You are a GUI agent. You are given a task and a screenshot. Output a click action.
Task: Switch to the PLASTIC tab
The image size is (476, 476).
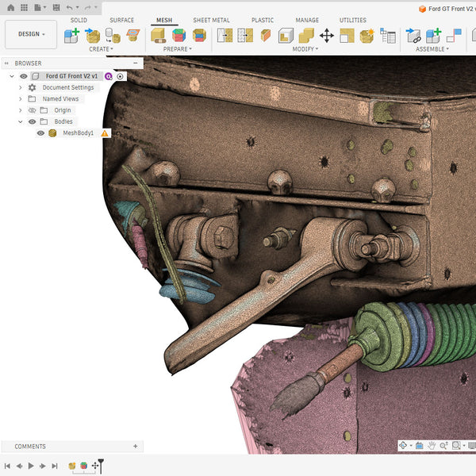pos(263,20)
